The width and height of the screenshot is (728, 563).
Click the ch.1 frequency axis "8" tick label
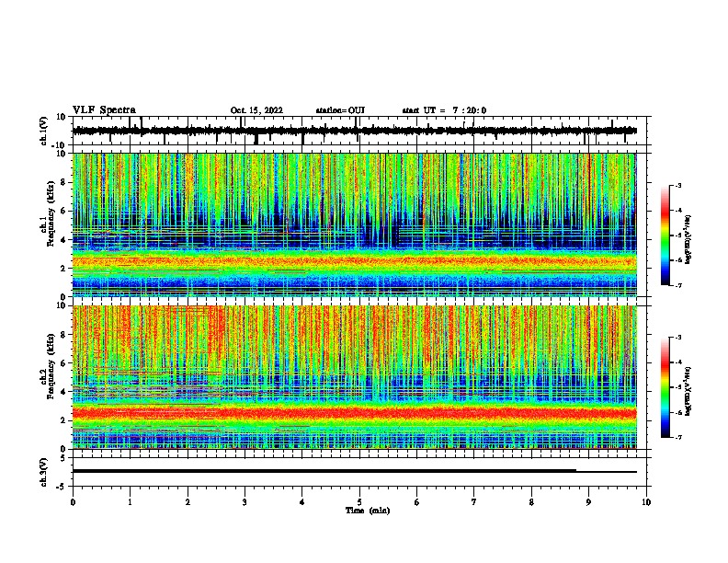63,182
